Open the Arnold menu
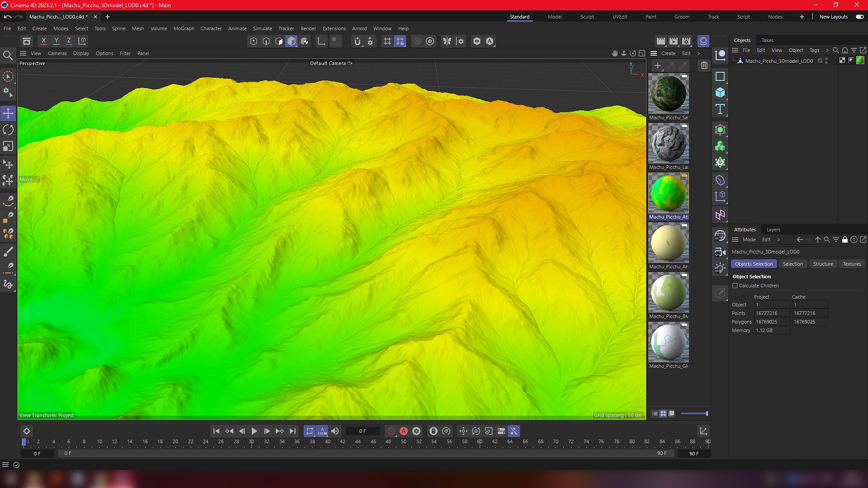 [359, 28]
